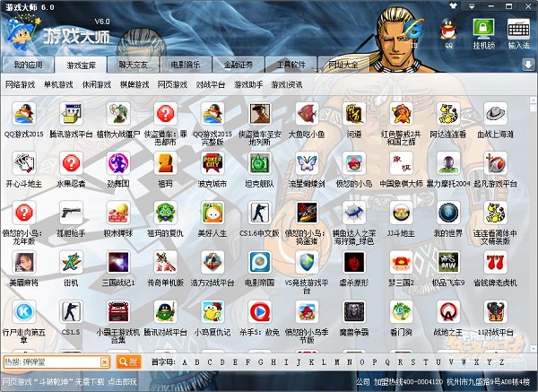Open 植物大战僵尸 game icon
This screenshot has width=538, height=392.
(118, 114)
